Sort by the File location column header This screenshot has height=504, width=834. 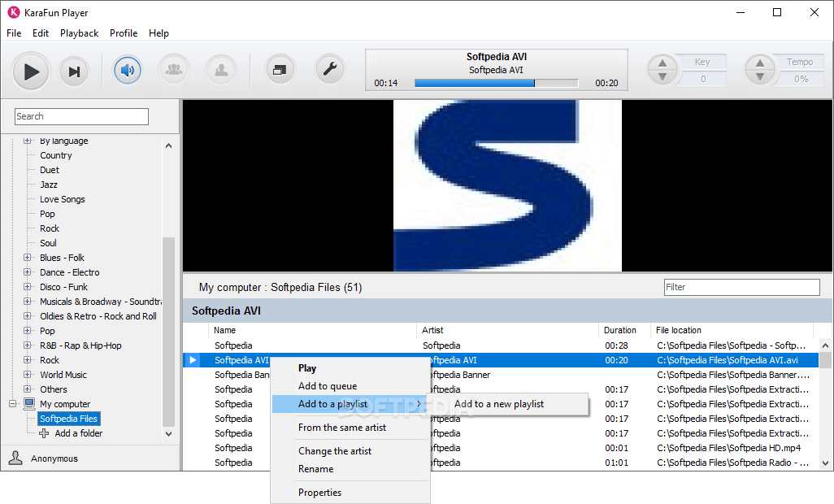pyautogui.click(x=679, y=330)
